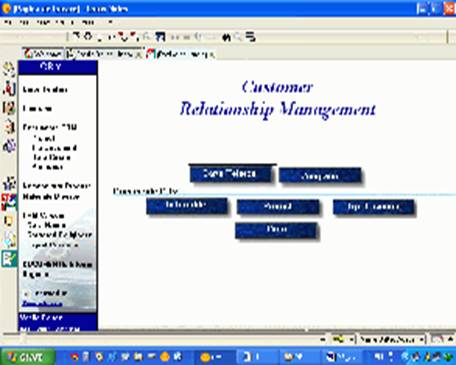
Task: Click the up arrow at status bar end
Action: coord(450,339)
